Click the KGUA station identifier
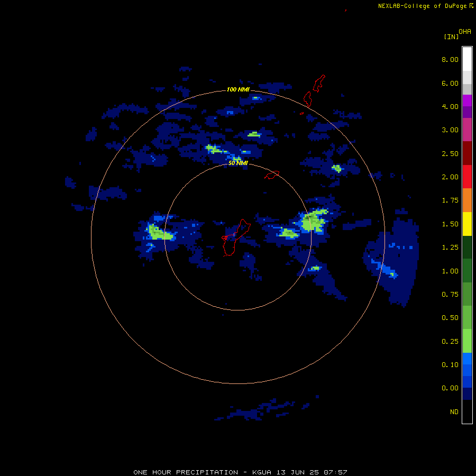Viewport: 476px width, 476px height. point(262,472)
